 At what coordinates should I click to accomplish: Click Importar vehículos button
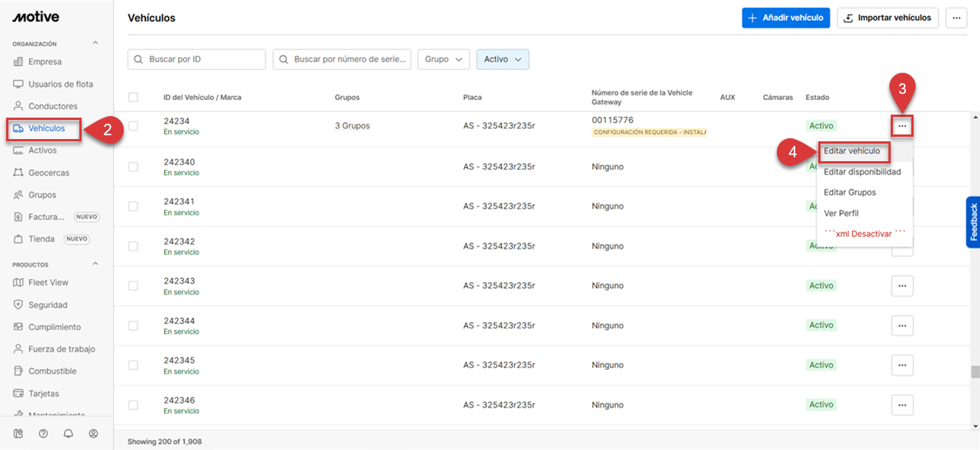888,18
